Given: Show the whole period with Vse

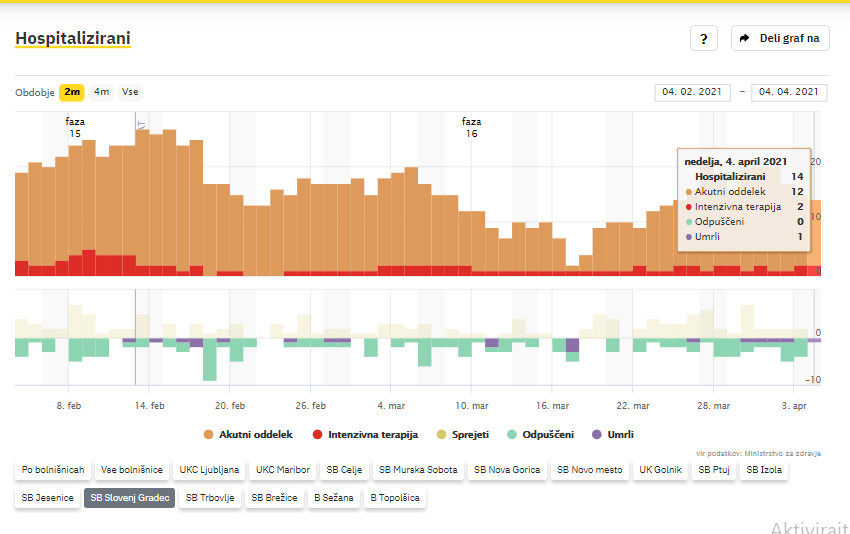Looking at the screenshot, I should pos(130,92).
